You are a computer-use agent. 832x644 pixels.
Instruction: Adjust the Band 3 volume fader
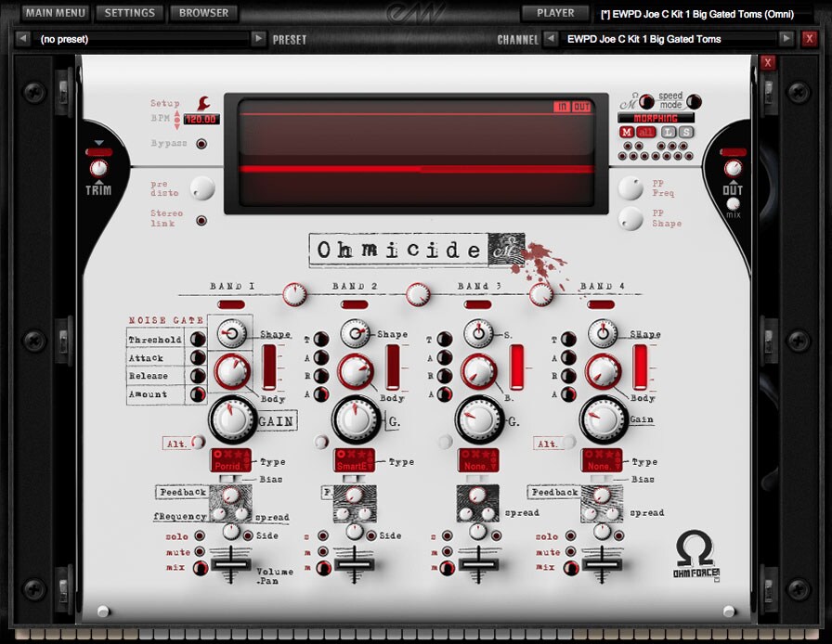tap(478, 564)
